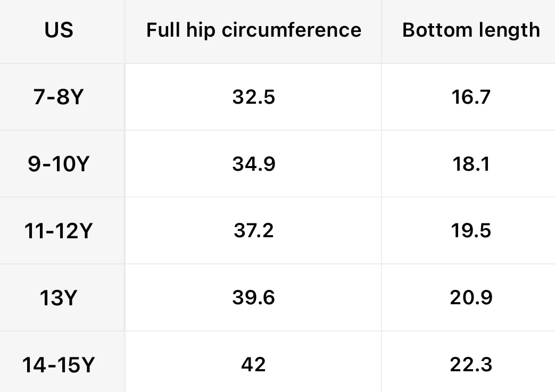Select the 37.2 hip circumference cell
555x392 pixels.
pos(254,231)
